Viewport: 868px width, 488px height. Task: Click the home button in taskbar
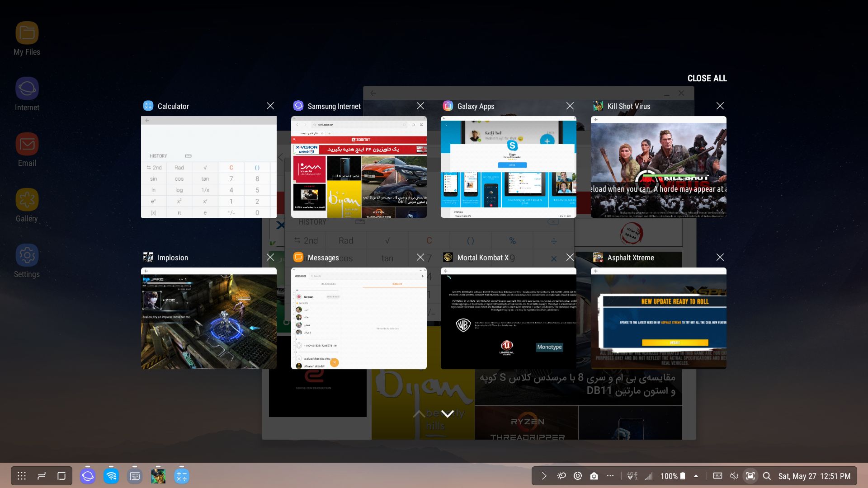tap(61, 476)
